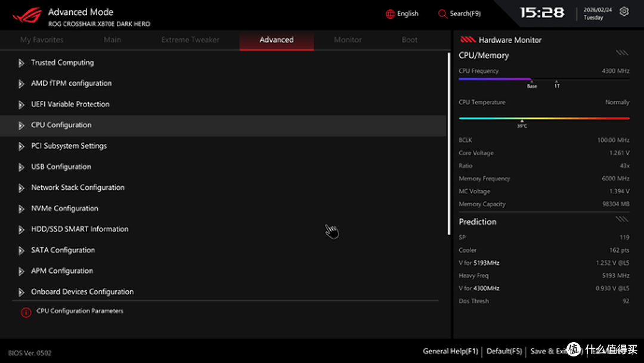This screenshot has width=644, height=363.
Task: Expand APM Configuration arrow
Action: [21, 271]
